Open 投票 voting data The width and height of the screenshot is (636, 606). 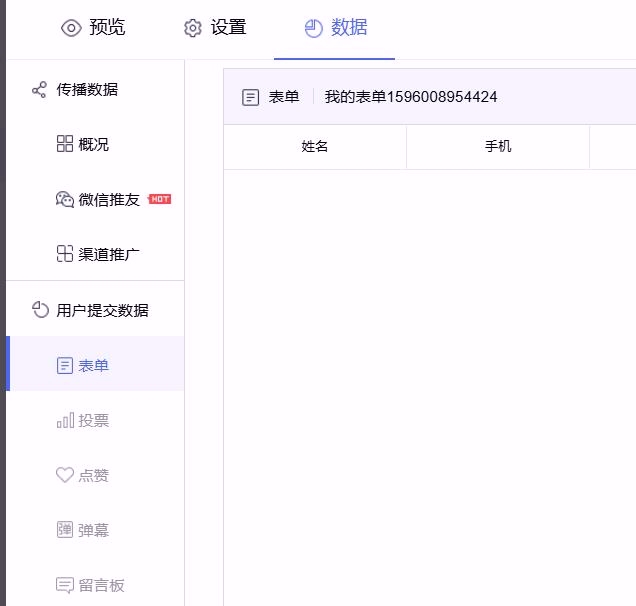93,420
